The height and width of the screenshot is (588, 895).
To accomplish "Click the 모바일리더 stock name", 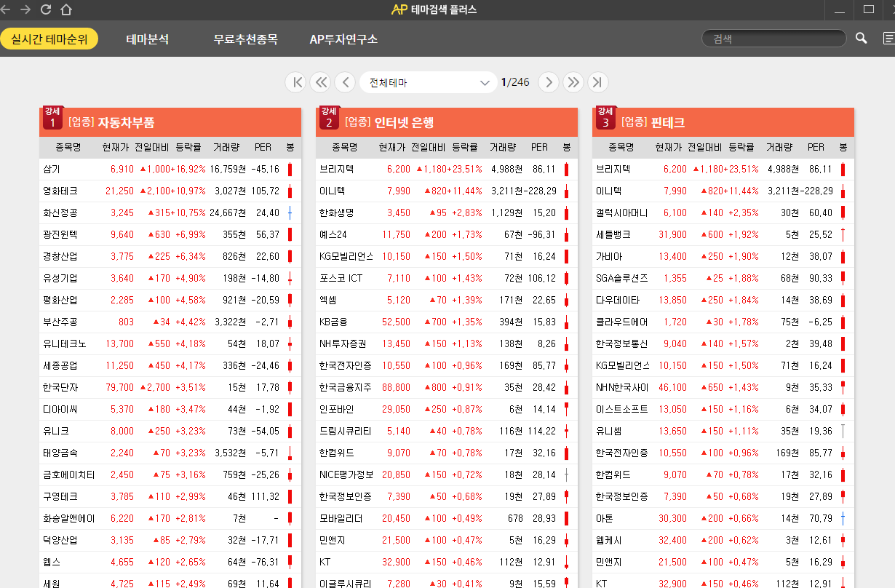I will coord(341,519).
